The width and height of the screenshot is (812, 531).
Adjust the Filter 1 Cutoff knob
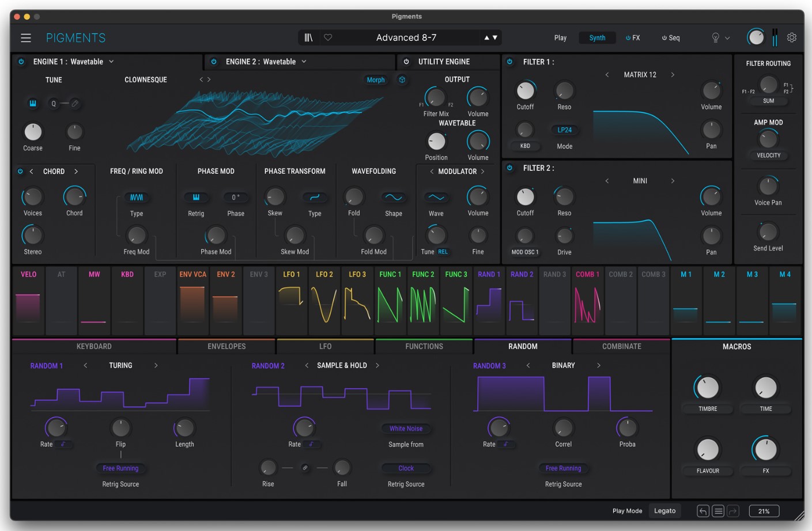point(525,90)
